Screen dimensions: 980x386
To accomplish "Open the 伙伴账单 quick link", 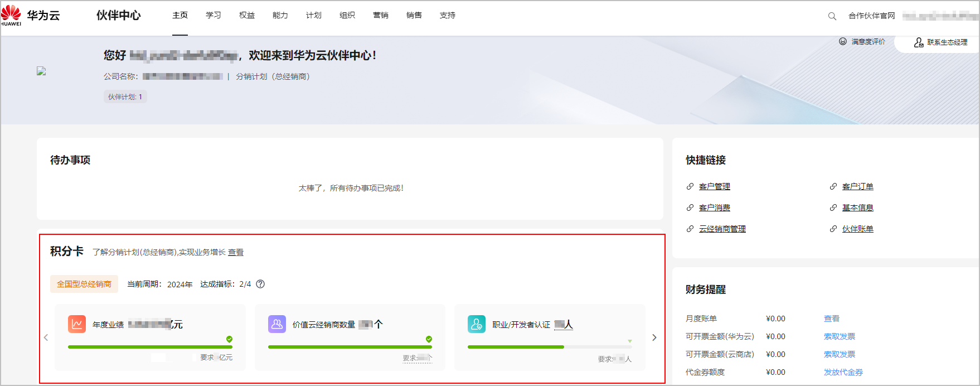I will coord(858,229).
